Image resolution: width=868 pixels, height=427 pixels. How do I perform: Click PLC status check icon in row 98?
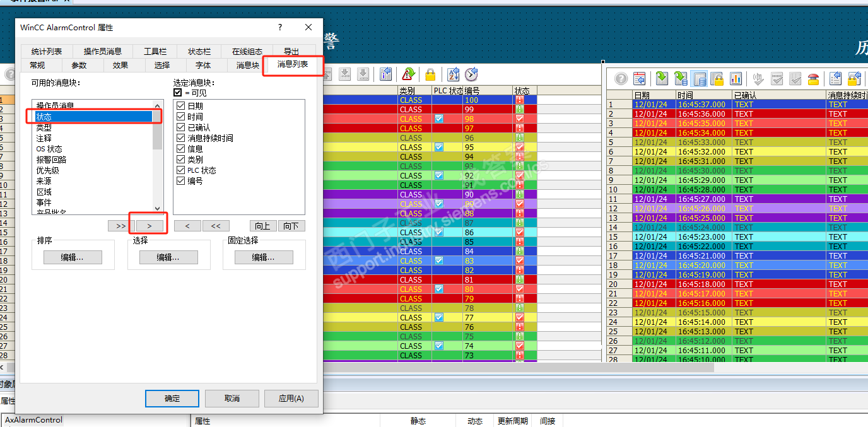click(439, 119)
